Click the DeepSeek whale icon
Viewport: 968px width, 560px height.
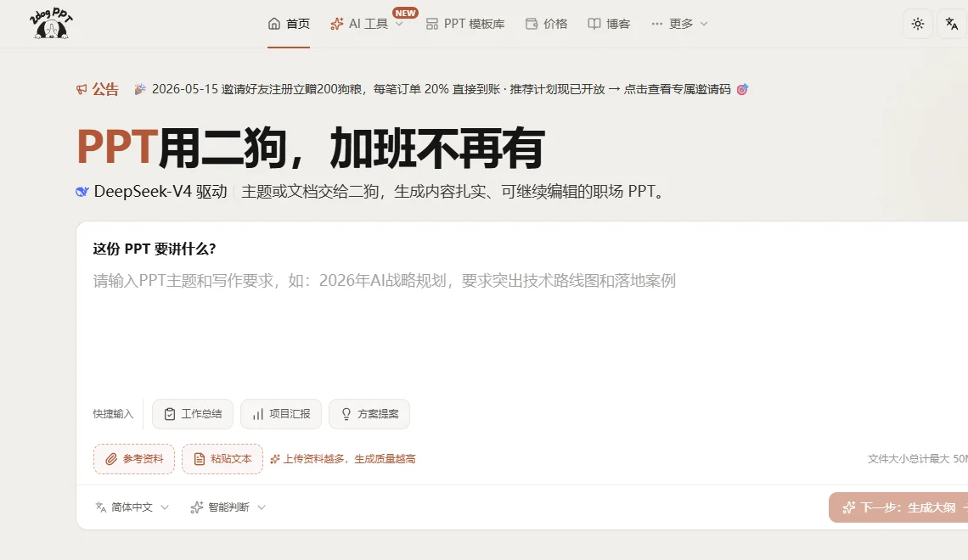[82, 192]
